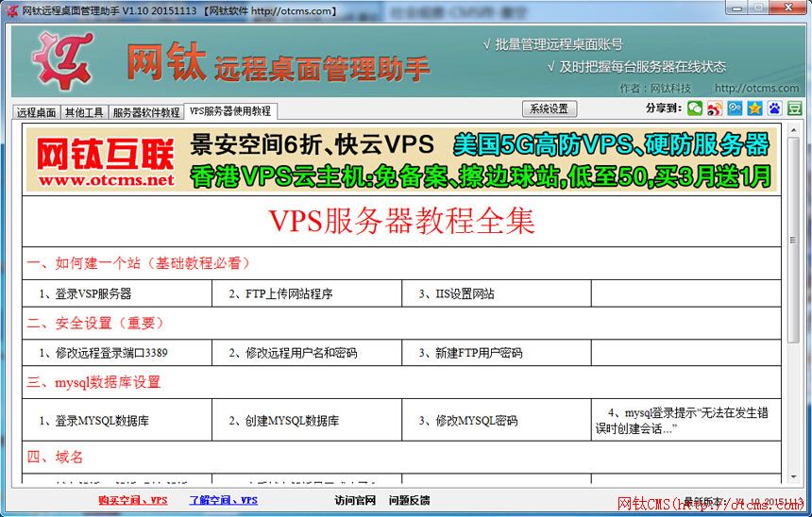Open the http://otcms.com link in header
The width and height of the screenshot is (812, 517).
coord(756,88)
